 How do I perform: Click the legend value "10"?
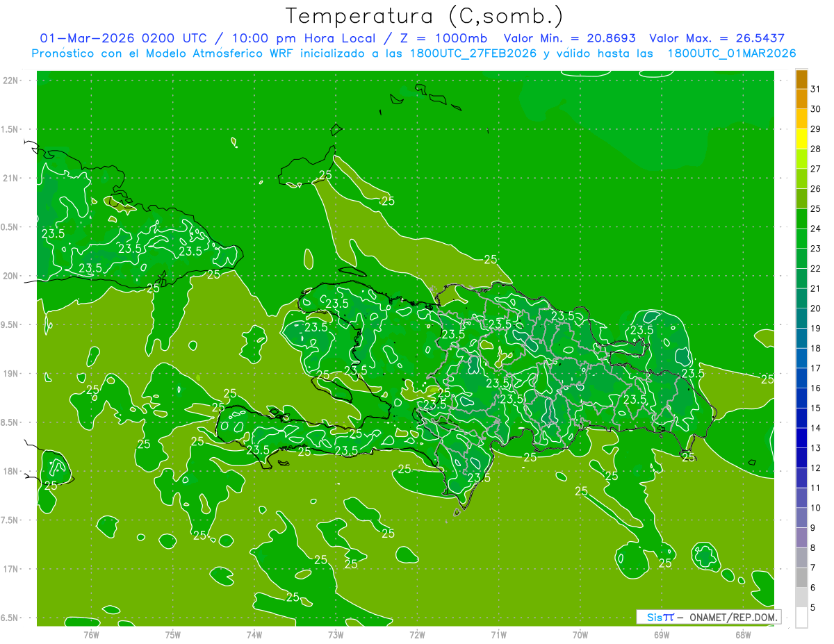816,508
